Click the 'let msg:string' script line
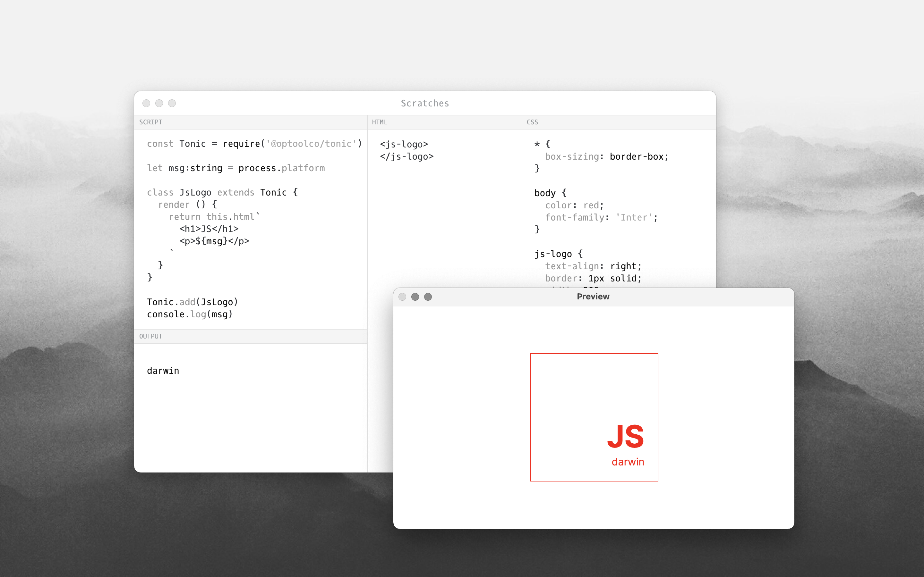 [x=235, y=168]
